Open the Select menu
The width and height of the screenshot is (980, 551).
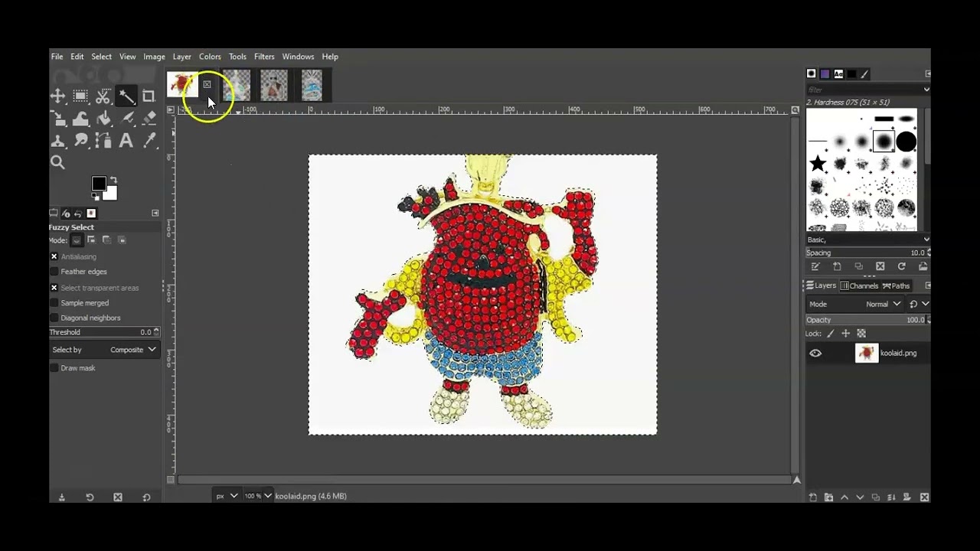coord(101,57)
